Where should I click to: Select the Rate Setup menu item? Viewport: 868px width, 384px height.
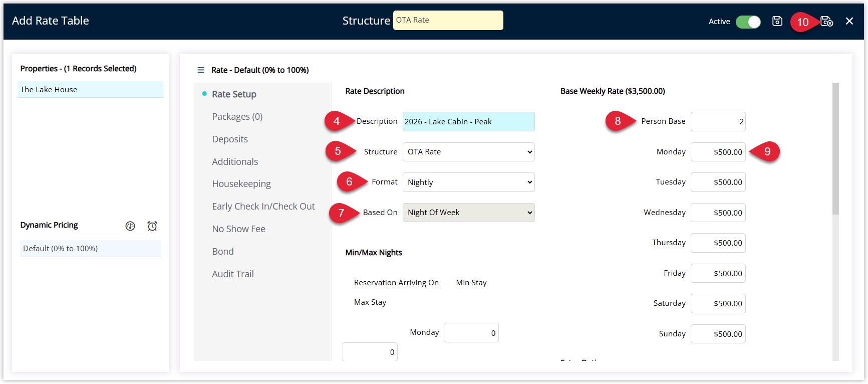pyautogui.click(x=234, y=94)
